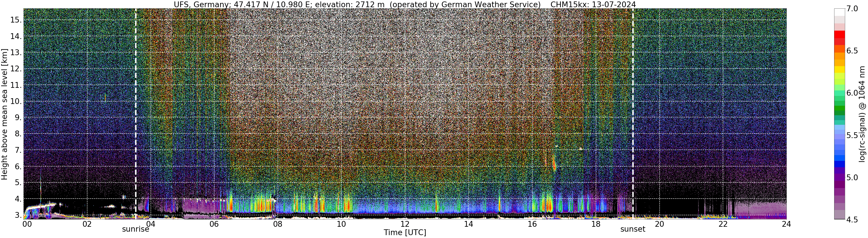868x238 pixels.
Task: Click time axis tick '12'
Action: click(x=405, y=224)
